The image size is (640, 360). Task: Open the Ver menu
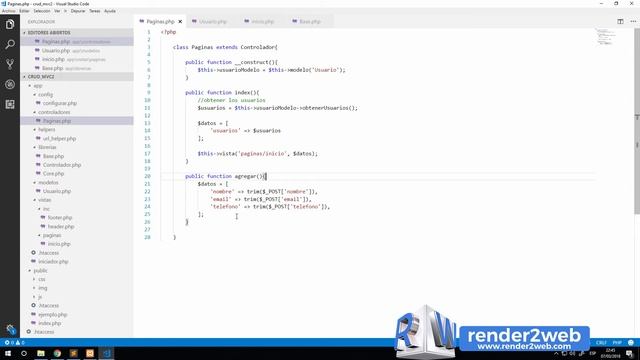pyautogui.click(x=57, y=11)
